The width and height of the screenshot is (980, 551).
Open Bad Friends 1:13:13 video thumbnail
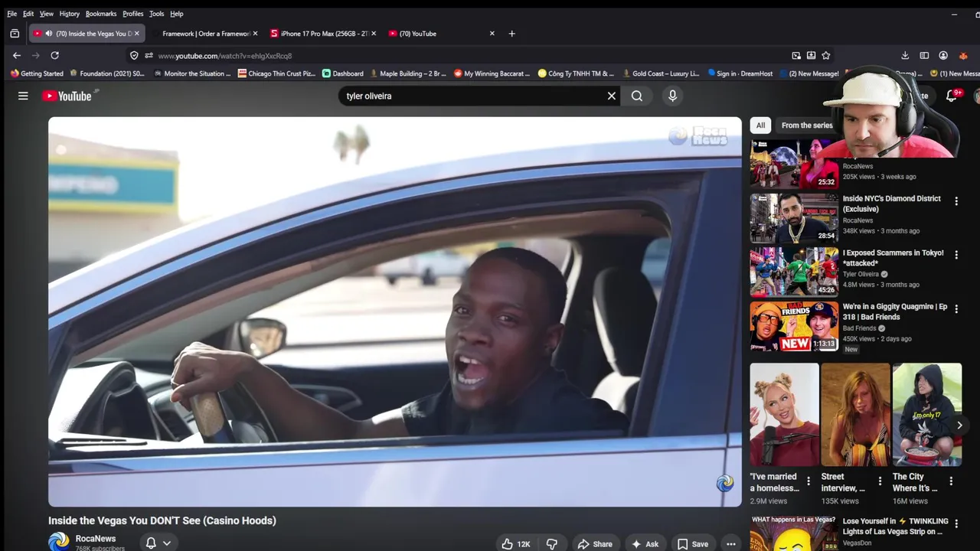[x=794, y=326]
